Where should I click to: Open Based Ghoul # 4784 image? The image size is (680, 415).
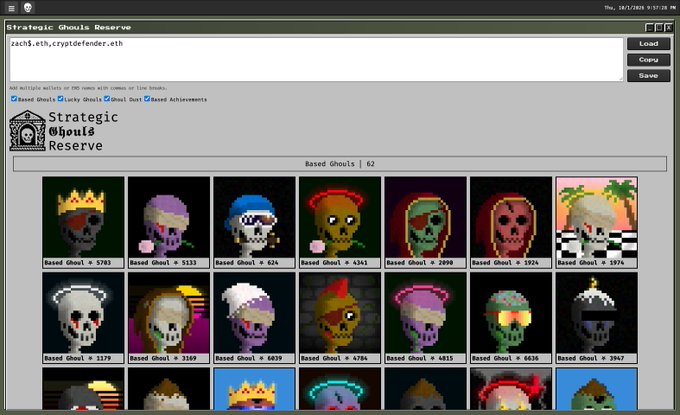(x=340, y=313)
